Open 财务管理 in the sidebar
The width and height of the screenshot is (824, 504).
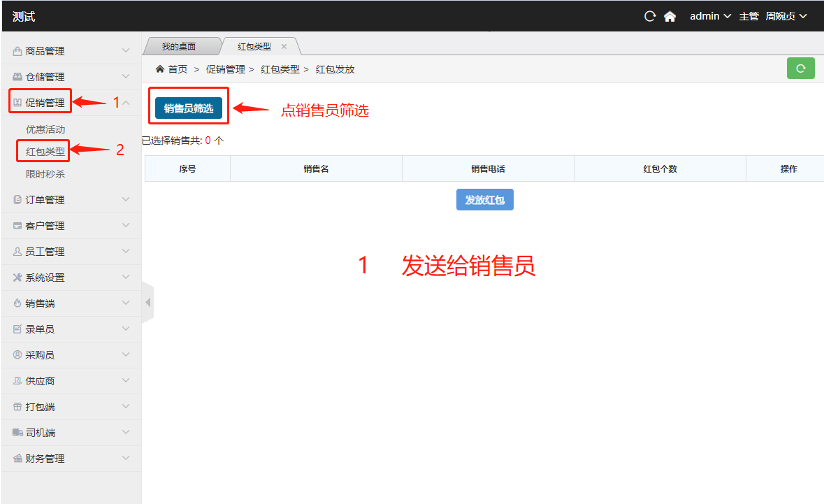pos(45,459)
